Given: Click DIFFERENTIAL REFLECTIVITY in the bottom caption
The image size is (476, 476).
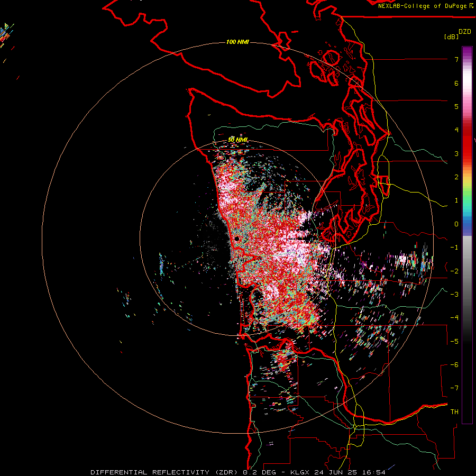Looking at the screenshot, I should [150, 472].
